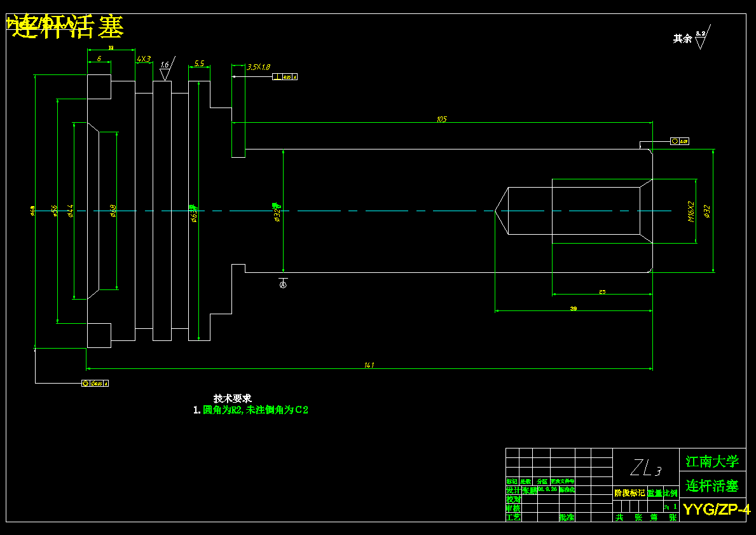Select the ø63 diameter dimension
The width and height of the screenshot is (756, 535).
point(194,212)
